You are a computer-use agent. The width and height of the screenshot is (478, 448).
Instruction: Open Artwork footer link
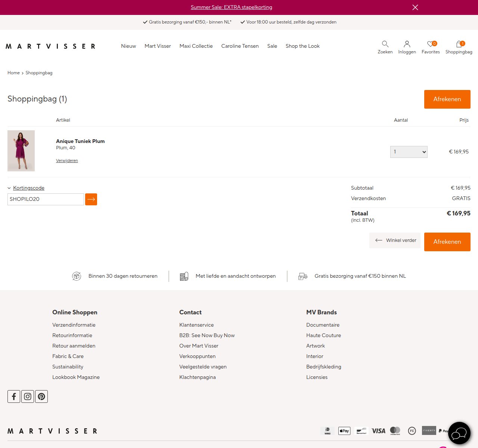[x=316, y=346]
